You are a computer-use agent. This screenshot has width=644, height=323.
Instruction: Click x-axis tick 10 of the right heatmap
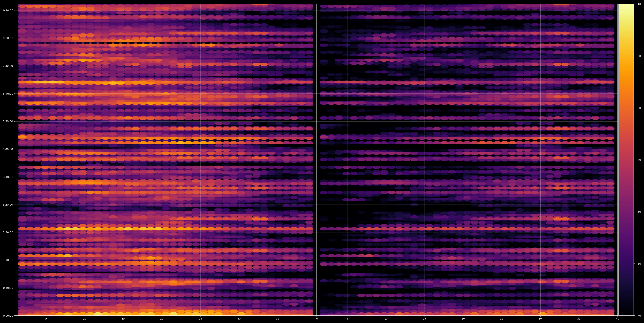[386, 319]
